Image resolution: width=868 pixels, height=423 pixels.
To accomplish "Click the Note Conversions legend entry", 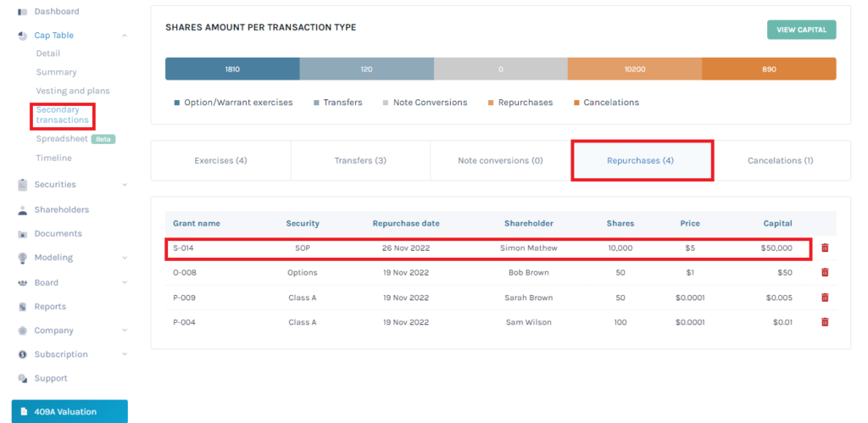I will click(426, 103).
